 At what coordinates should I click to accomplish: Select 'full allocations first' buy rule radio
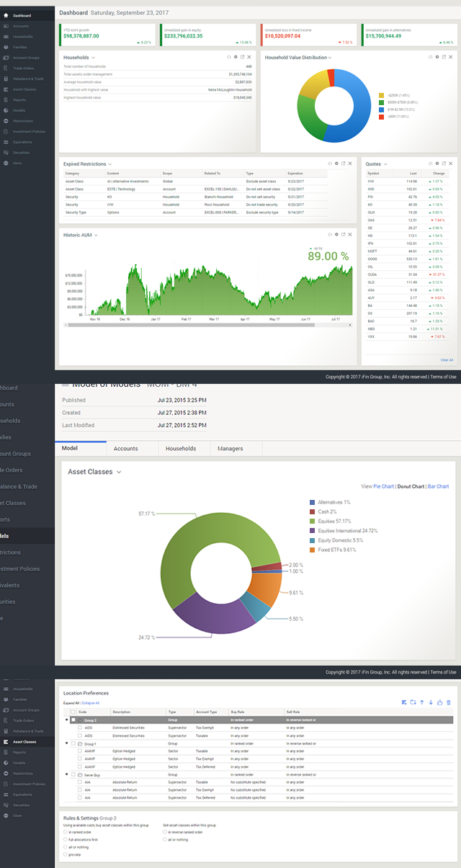tap(66, 839)
